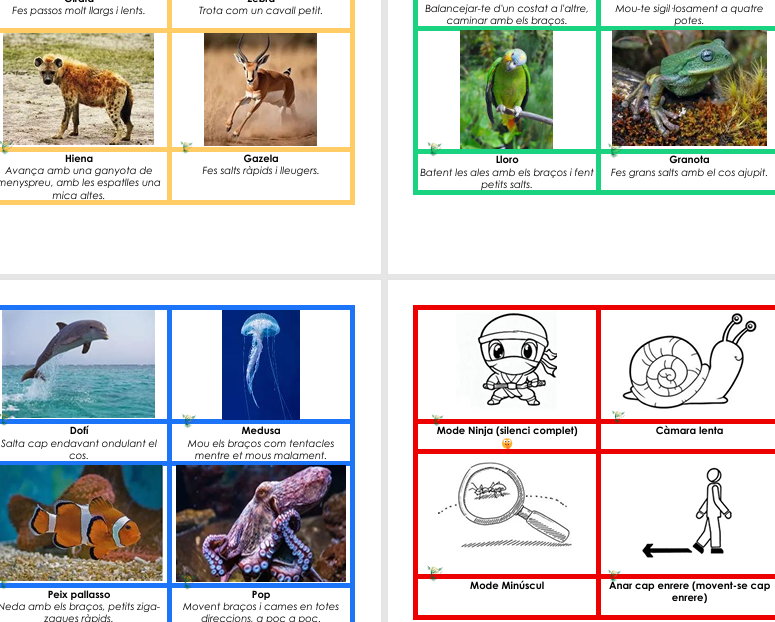The height and width of the screenshot is (622, 775).
Task: Click small green marker icon beside Lloro label
Action: (434, 149)
